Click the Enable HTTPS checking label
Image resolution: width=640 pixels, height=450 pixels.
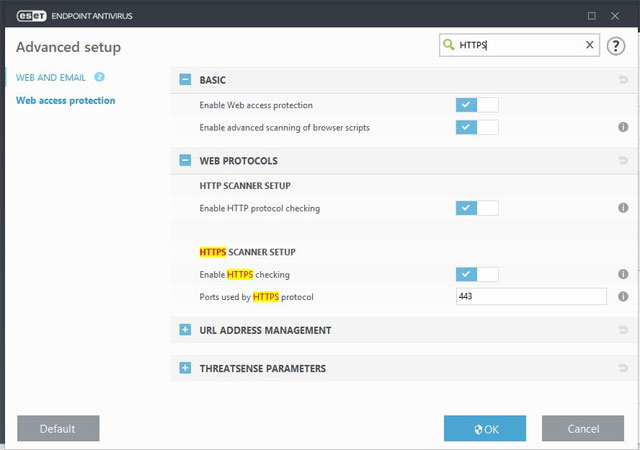coord(244,274)
